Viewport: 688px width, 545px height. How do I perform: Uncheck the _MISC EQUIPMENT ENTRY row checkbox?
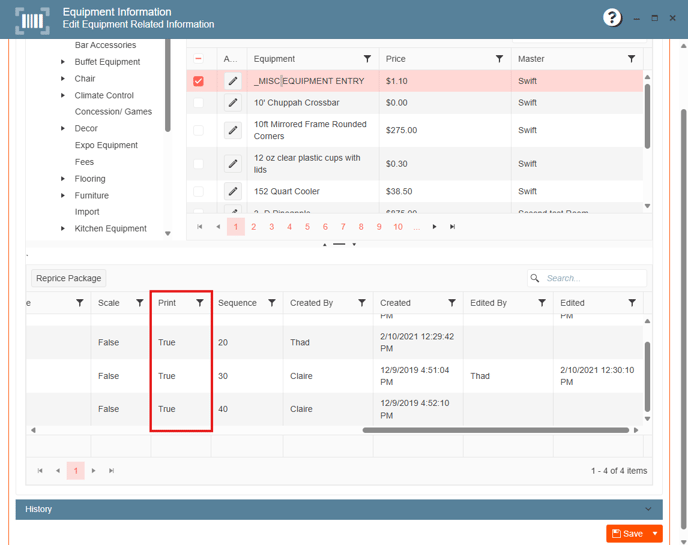pyautogui.click(x=198, y=81)
